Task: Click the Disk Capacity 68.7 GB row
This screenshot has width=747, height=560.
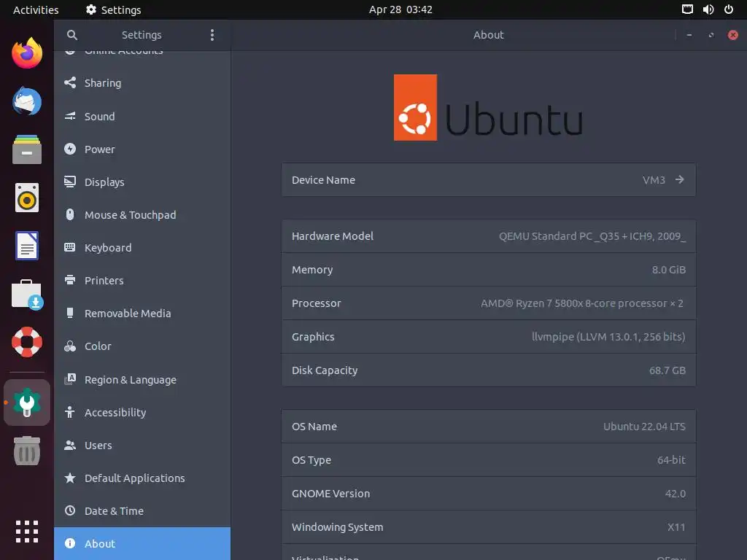Action: tap(488, 370)
